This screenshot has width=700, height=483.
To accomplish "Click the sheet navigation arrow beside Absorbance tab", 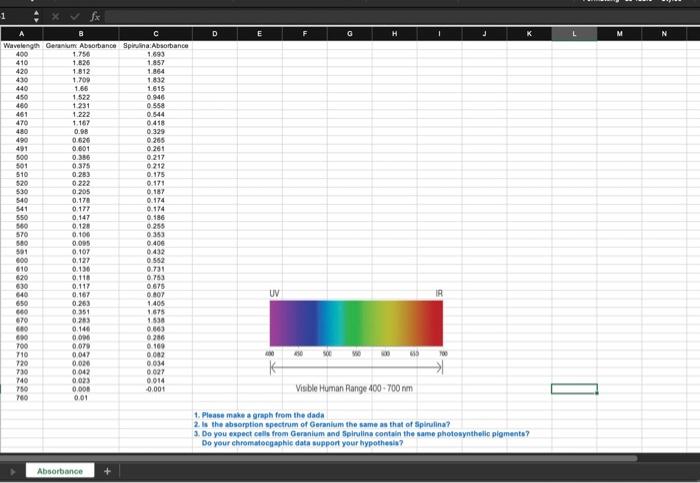I will pos(12,471).
